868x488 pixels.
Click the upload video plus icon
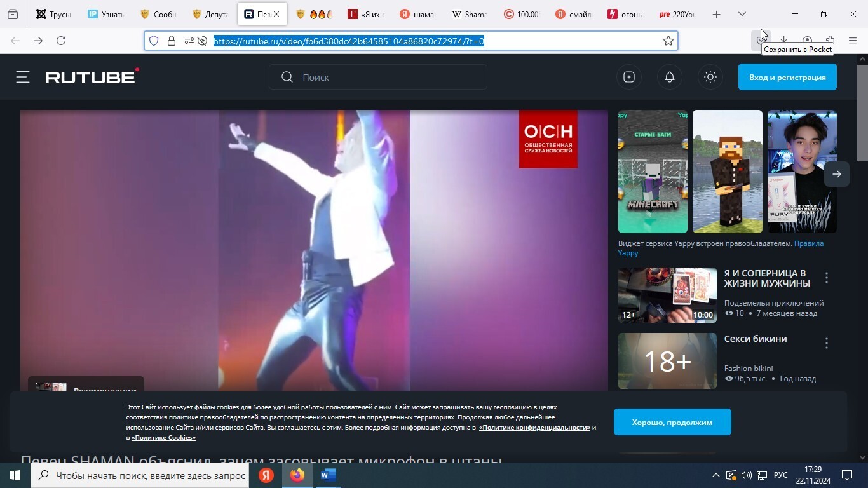(628, 77)
